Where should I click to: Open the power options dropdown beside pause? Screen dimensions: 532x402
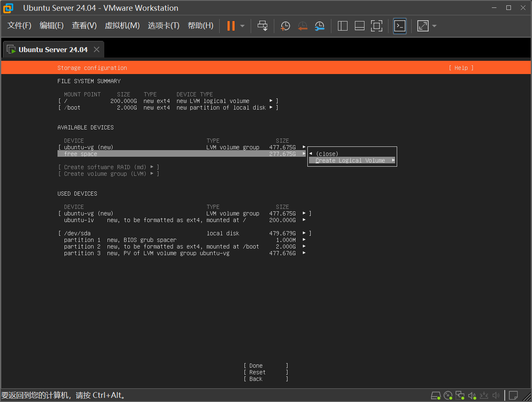[x=242, y=26]
